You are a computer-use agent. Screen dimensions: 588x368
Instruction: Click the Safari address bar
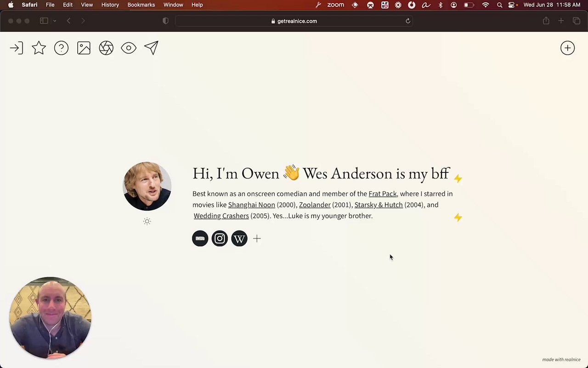[294, 21]
